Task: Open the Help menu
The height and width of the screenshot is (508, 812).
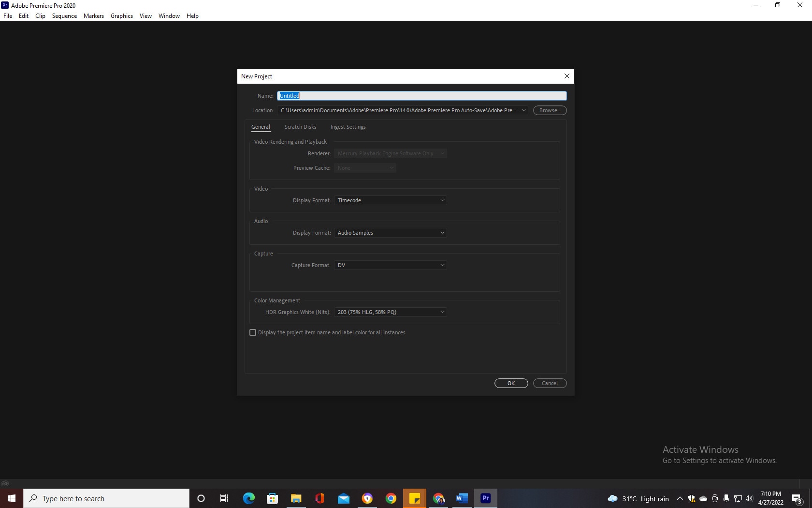Action: (x=192, y=15)
